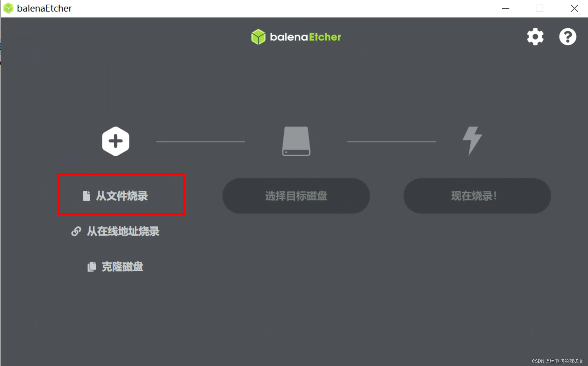The image size is (588, 366).
Task: Select 克隆磁盘 to clone a drive
Action: [115, 267]
